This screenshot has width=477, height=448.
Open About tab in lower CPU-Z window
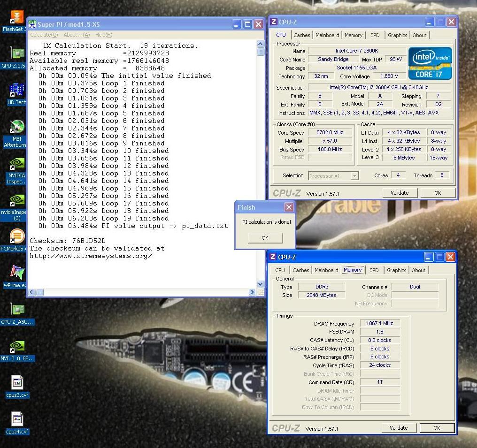click(419, 270)
